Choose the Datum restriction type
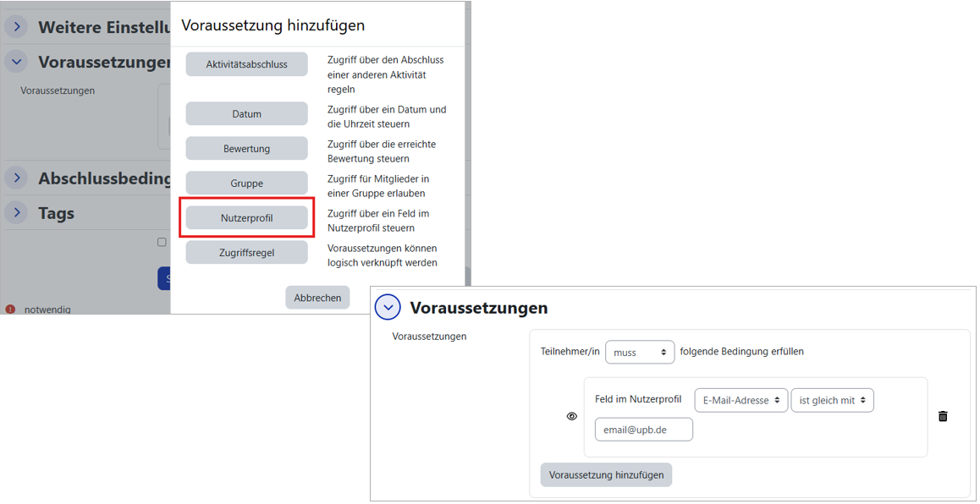Screen dimensions: 980x504 [246, 114]
